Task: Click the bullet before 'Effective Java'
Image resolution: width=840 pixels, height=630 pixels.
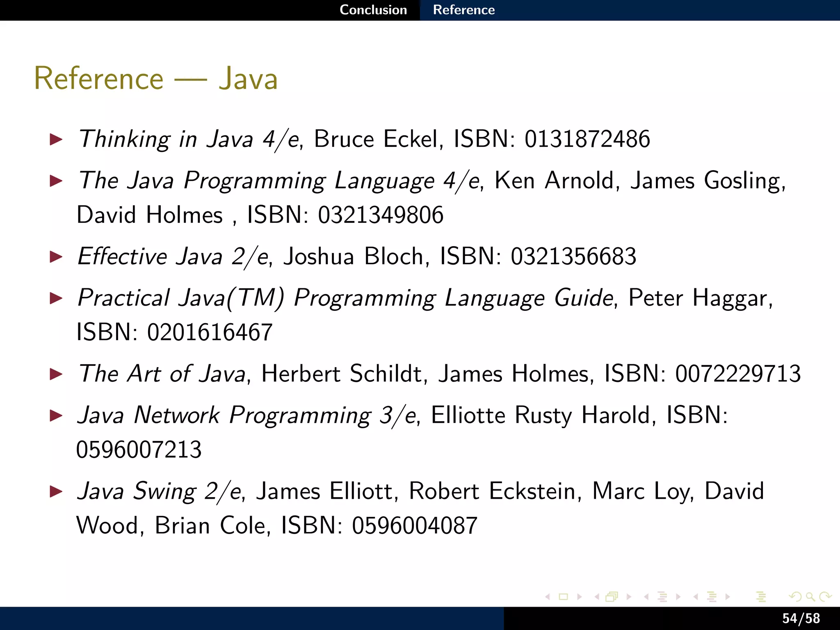Action: pos(56,257)
